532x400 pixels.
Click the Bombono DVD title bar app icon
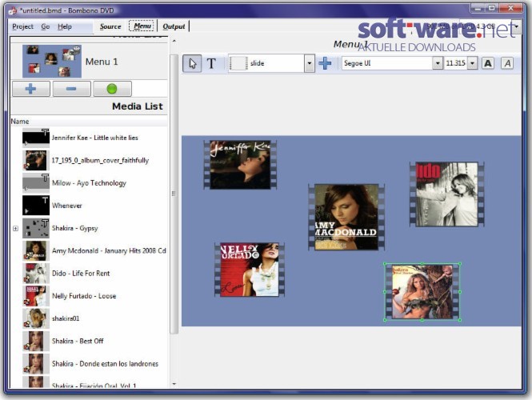13,10
